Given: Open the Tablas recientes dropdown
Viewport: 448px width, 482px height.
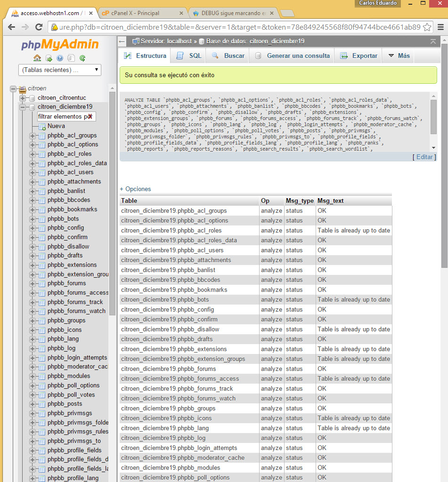Looking at the screenshot, I should tap(60, 70).
